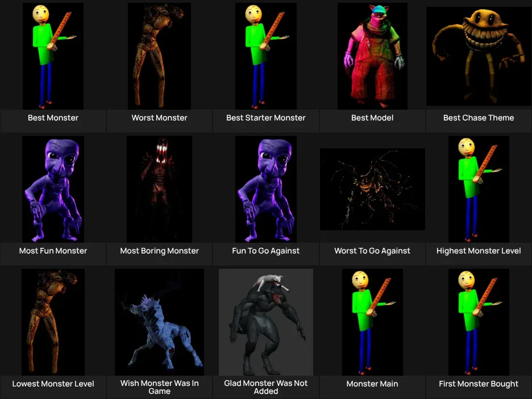532x399 pixels.
Task: Select the 'Wish Monster Was In Game' caption
Action: pos(159,387)
